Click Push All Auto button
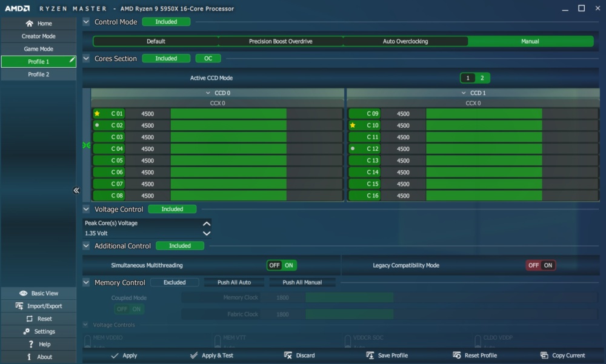Screen dimensions: 606x364 tap(234, 282)
